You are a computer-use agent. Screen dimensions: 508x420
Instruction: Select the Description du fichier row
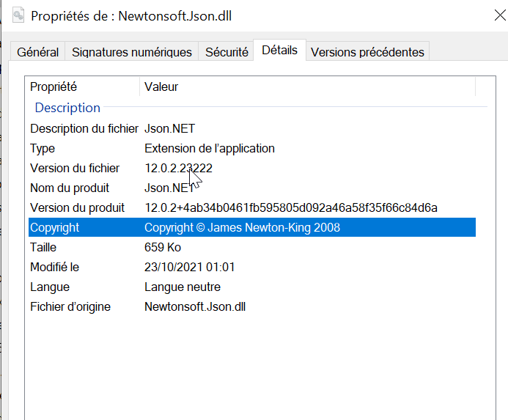pos(84,128)
